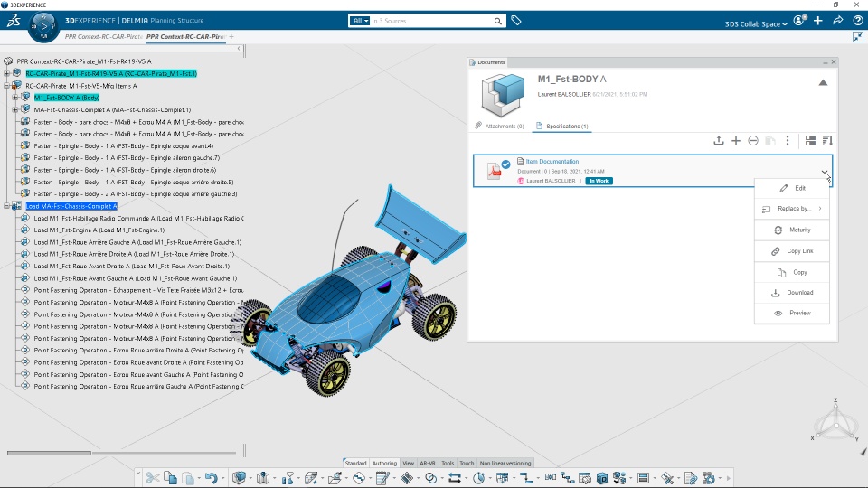Add a new tab with the plus beside PPR Context
Viewport: 868px width, 488px height.
click(x=231, y=36)
